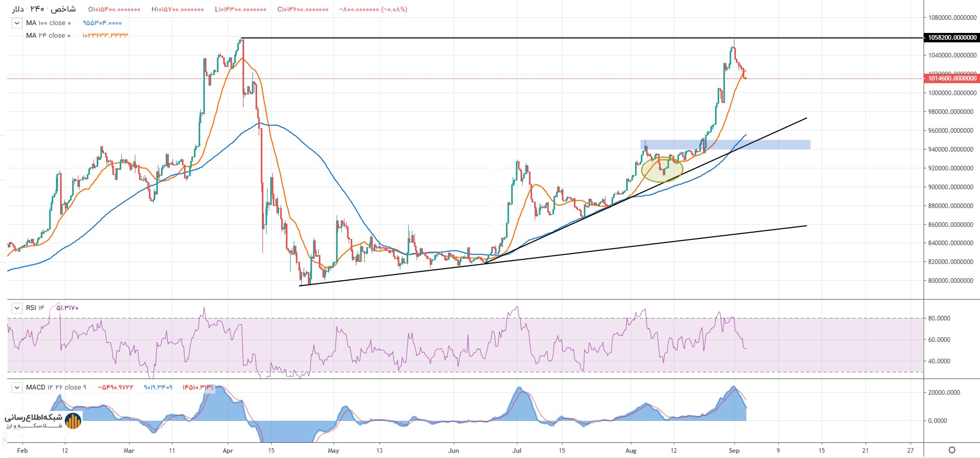The height and width of the screenshot is (458, 980).
Task: Click the orange bar-chart logo watermark
Action: [x=73, y=421]
